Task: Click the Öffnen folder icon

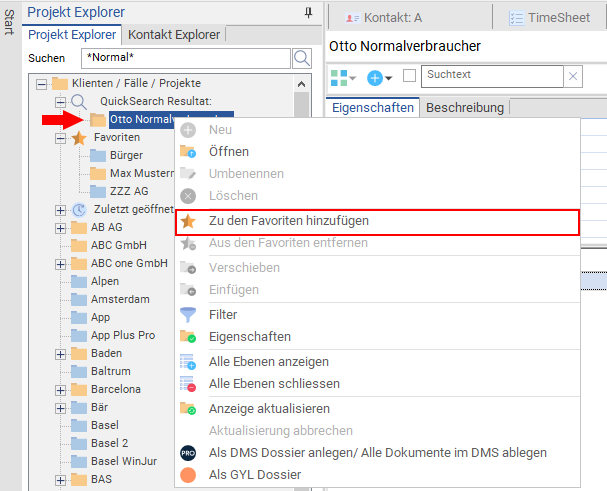Action: pos(188,151)
